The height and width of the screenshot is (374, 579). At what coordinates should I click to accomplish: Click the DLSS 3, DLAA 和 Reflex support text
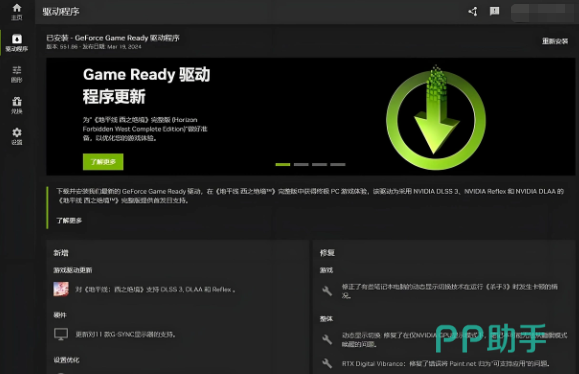pyautogui.click(x=155, y=289)
